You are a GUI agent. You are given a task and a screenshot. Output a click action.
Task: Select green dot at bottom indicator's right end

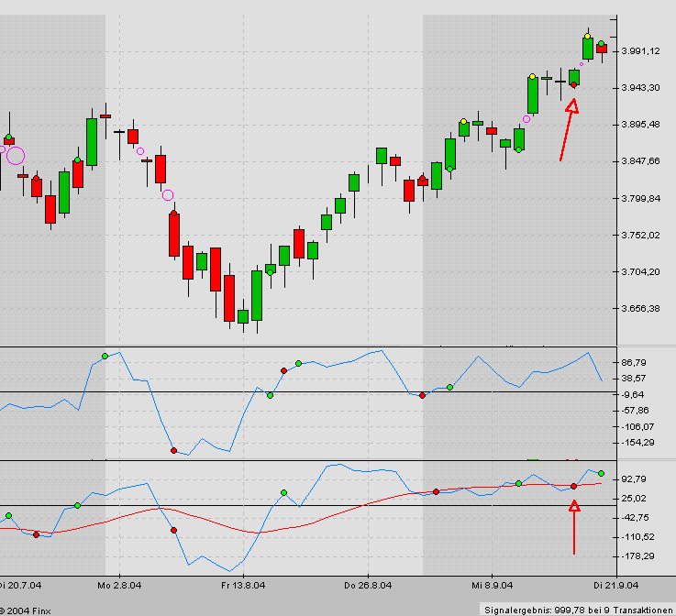click(601, 473)
